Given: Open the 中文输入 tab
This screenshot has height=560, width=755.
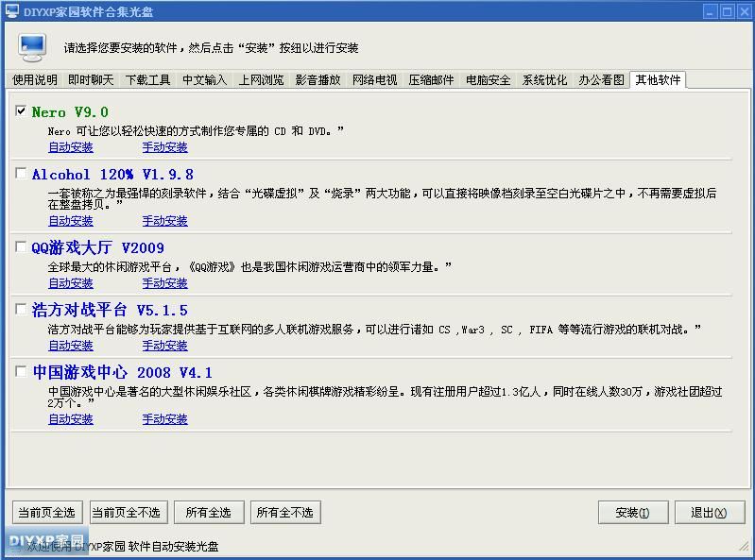Looking at the screenshot, I should (x=205, y=80).
